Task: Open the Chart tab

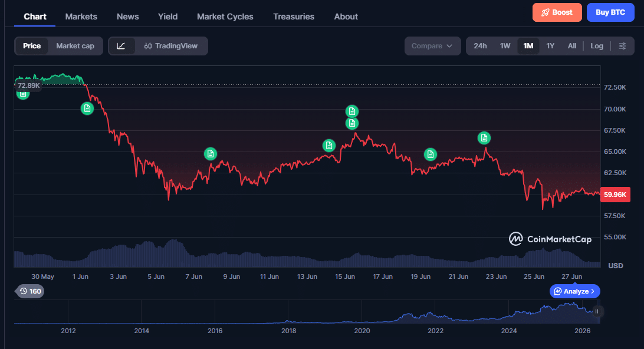Action: (35, 17)
